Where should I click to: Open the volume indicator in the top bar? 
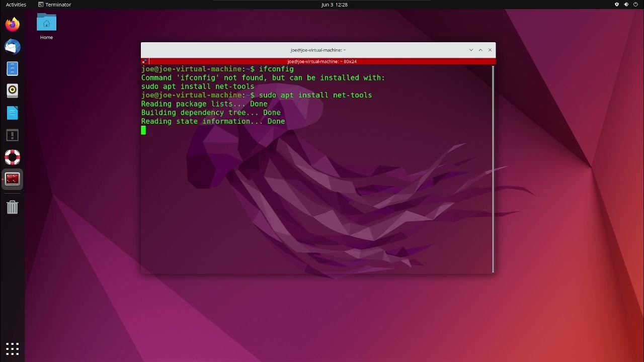[626, 5]
